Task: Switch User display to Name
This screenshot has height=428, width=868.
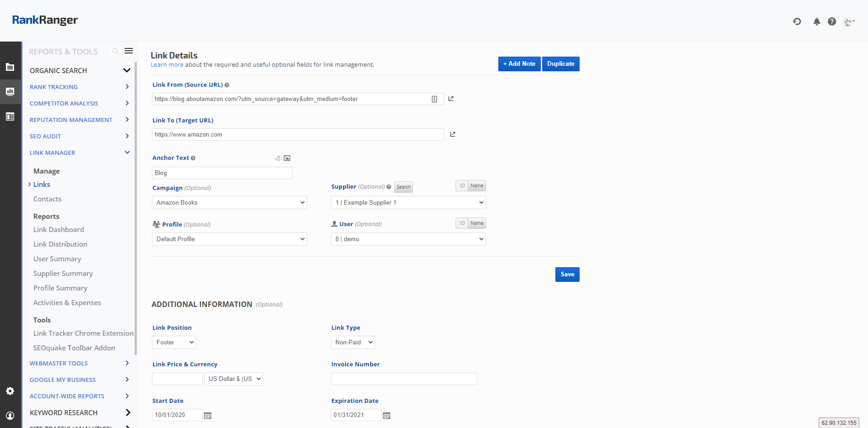Action: [477, 223]
